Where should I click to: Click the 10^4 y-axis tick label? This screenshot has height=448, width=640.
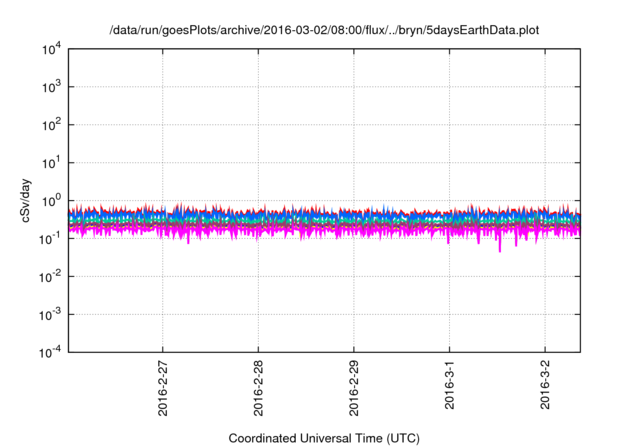pyautogui.click(x=51, y=49)
